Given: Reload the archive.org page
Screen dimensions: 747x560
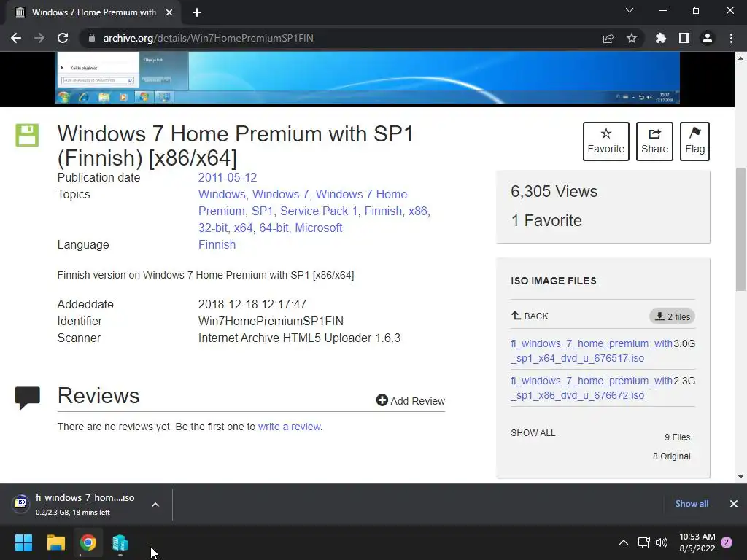Looking at the screenshot, I should pyautogui.click(x=63, y=38).
